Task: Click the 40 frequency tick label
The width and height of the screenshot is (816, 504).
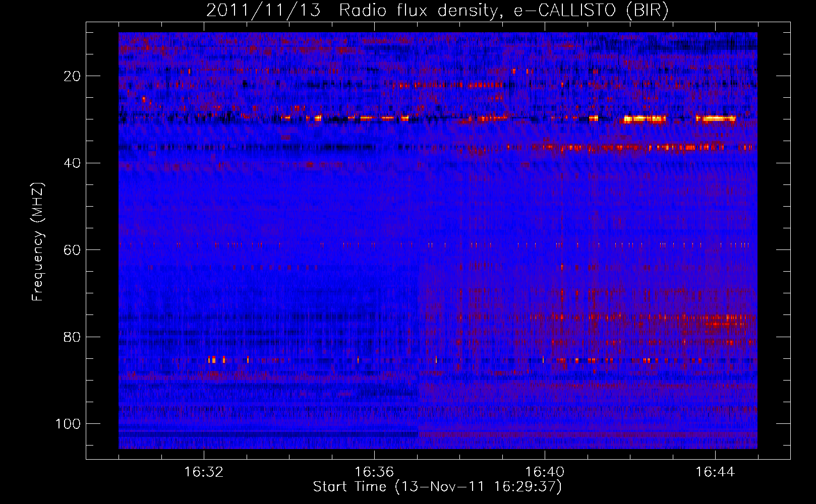Action: point(73,163)
